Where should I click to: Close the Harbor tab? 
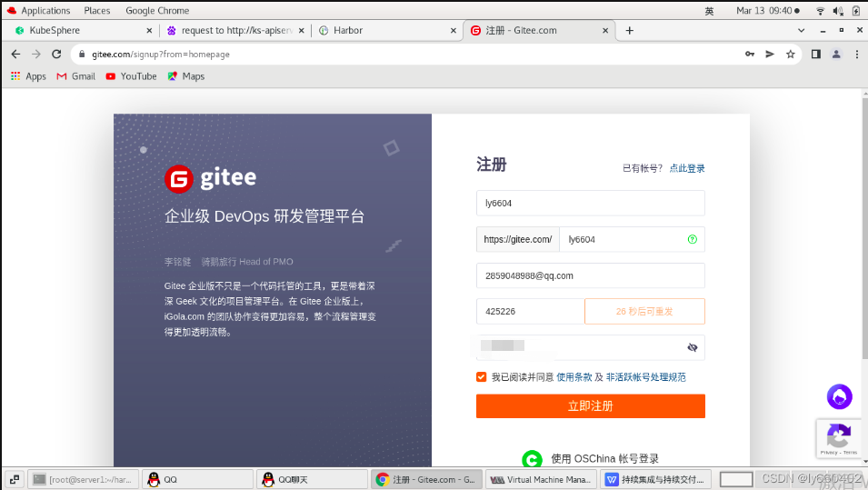click(454, 30)
